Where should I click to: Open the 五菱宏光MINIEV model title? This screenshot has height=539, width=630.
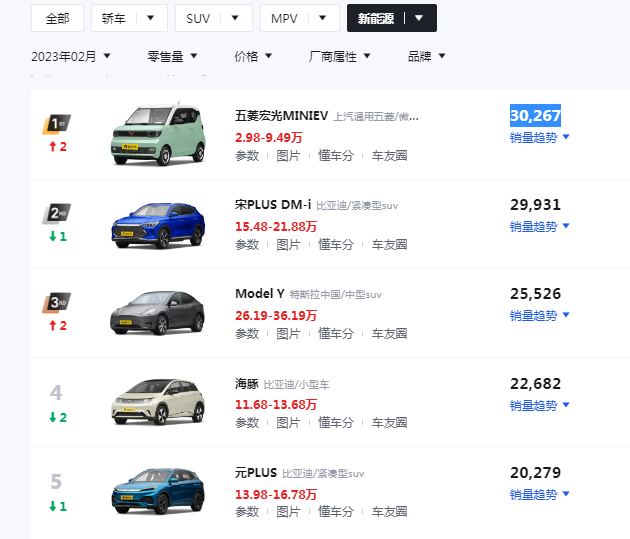[282, 116]
